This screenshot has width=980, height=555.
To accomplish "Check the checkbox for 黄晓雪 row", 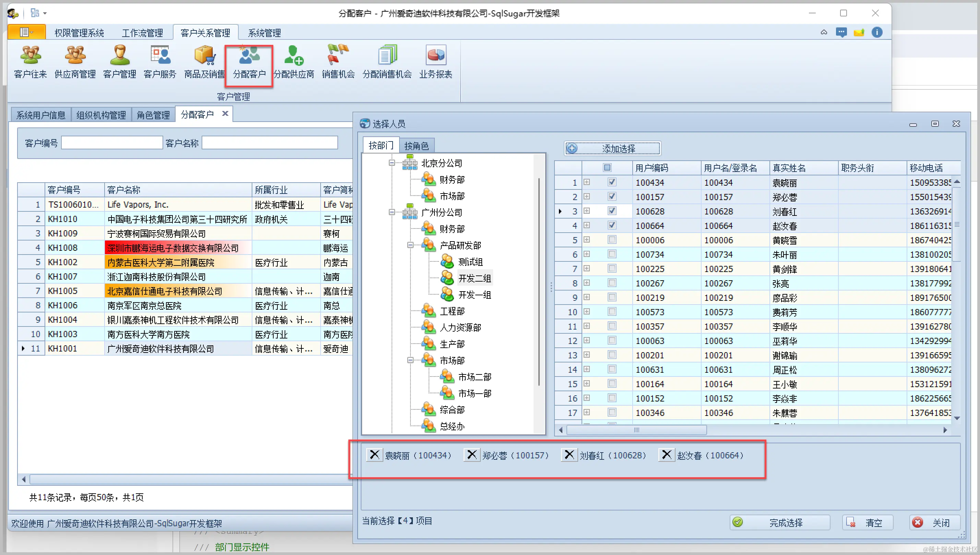I will 612,240.
